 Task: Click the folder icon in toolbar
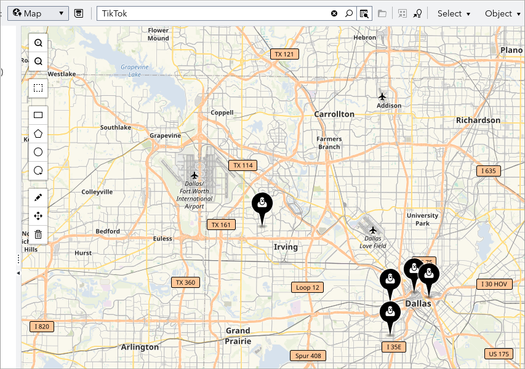[x=382, y=14]
